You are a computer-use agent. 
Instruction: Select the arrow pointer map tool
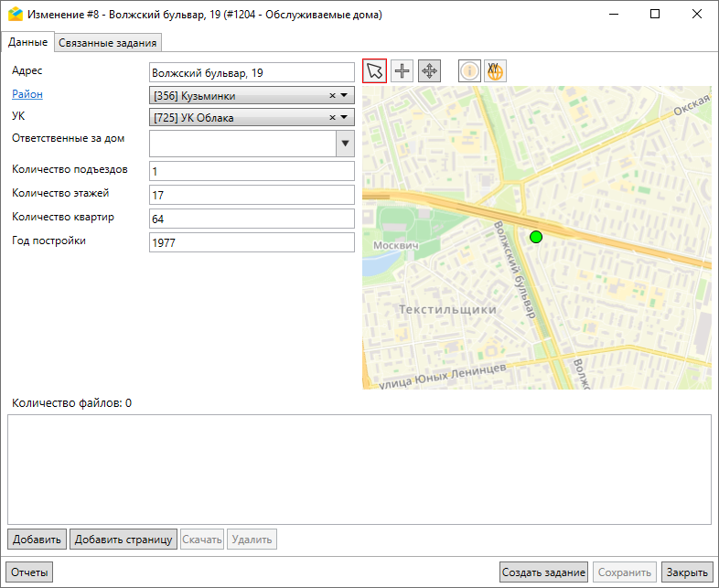click(375, 71)
